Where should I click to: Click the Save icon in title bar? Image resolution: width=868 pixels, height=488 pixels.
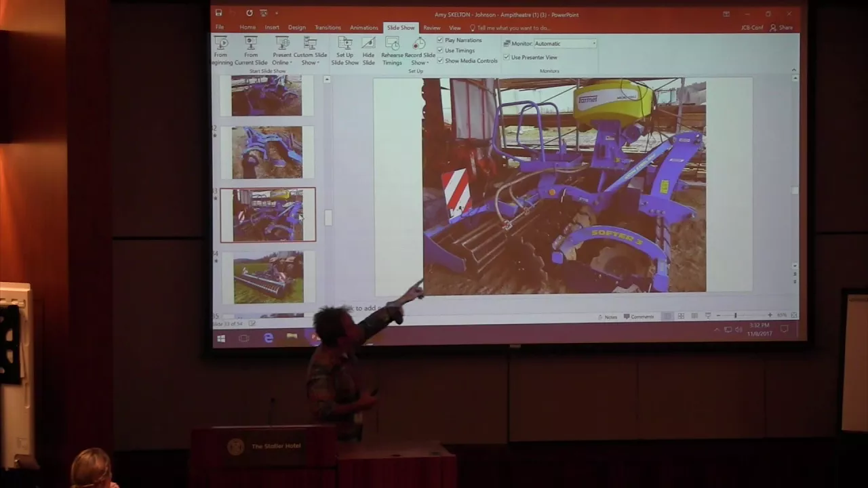tap(219, 13)
